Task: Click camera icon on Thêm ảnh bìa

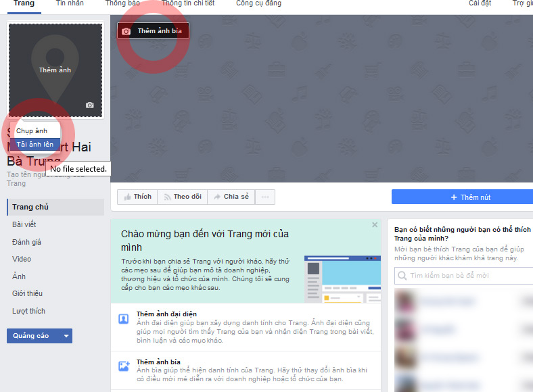Action: (126, 31)
